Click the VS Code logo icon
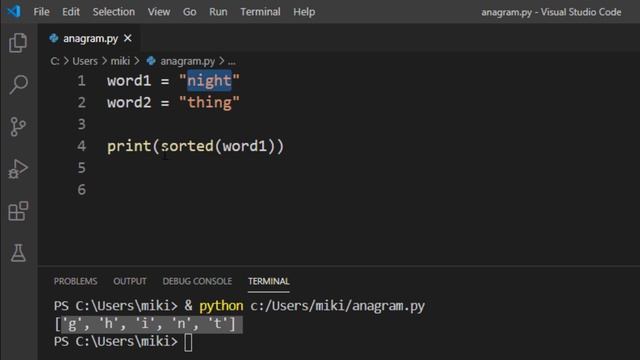Viewport: 640px width, 360px height. pos(13,11)
